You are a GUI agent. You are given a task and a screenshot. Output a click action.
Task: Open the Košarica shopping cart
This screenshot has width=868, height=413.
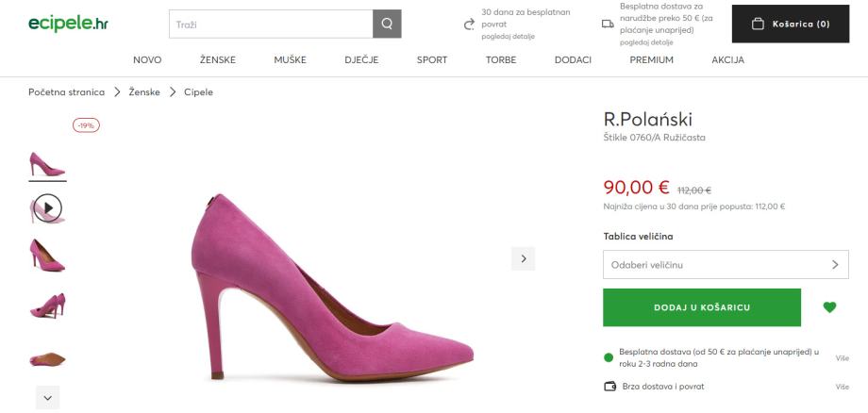tap(791, 25)
